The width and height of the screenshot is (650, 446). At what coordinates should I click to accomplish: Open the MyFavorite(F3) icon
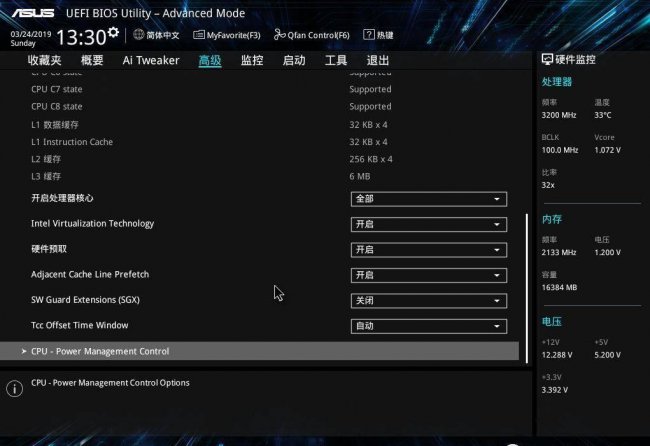[x=199, y=35]
